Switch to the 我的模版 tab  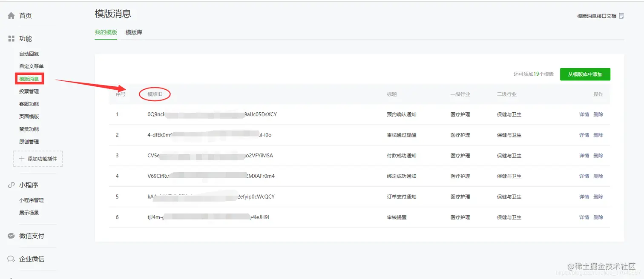(106, 32)
